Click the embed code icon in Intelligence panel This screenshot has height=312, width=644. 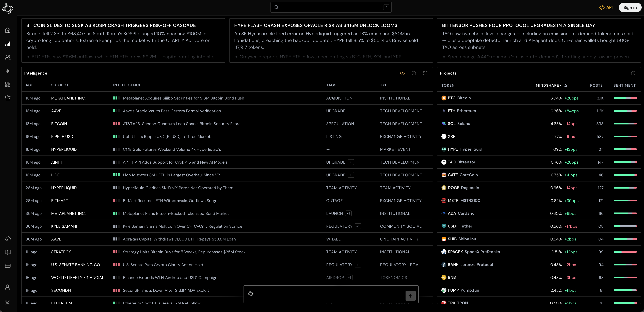(x=402, y=73)
